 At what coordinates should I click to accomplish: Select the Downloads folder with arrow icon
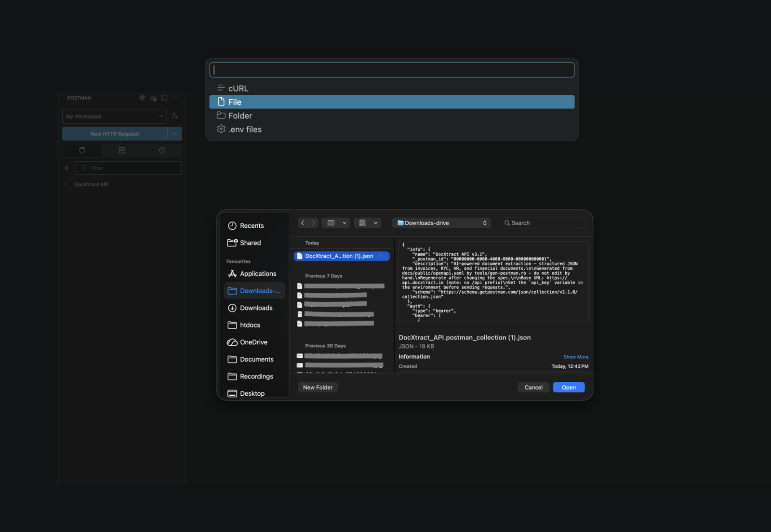(x=254, y=308)
